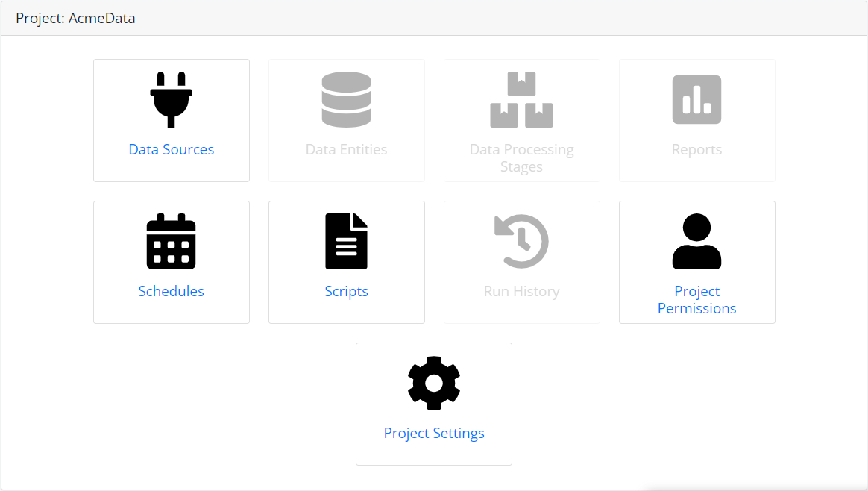Image resolution: width=868 pixels, height=491 pixels.
Task: Click the calendar Schedules icon
Action: coord(171,242)
